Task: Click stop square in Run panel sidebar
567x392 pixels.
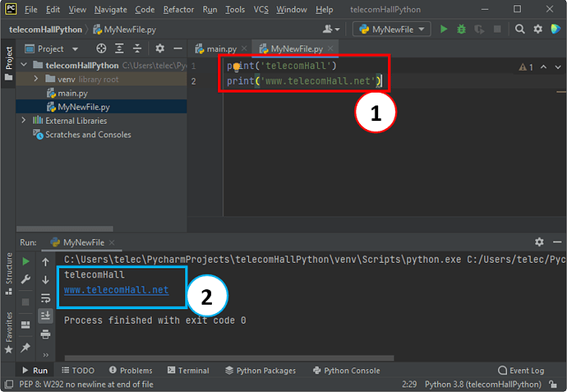Action: (x=25, y=302)
